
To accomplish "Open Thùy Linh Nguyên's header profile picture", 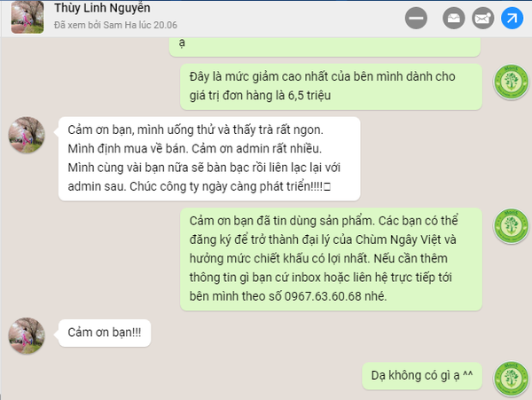I will coord(27,17).
